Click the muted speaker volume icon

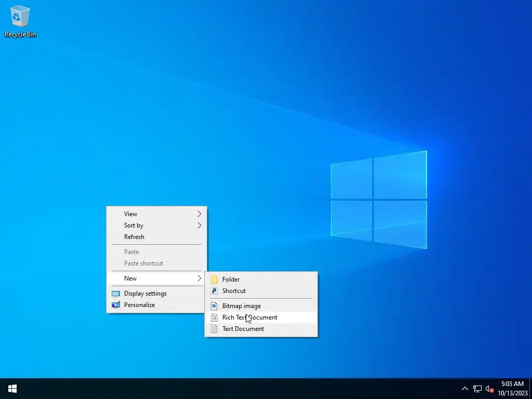pyautogui.click(x=489, y=389)
